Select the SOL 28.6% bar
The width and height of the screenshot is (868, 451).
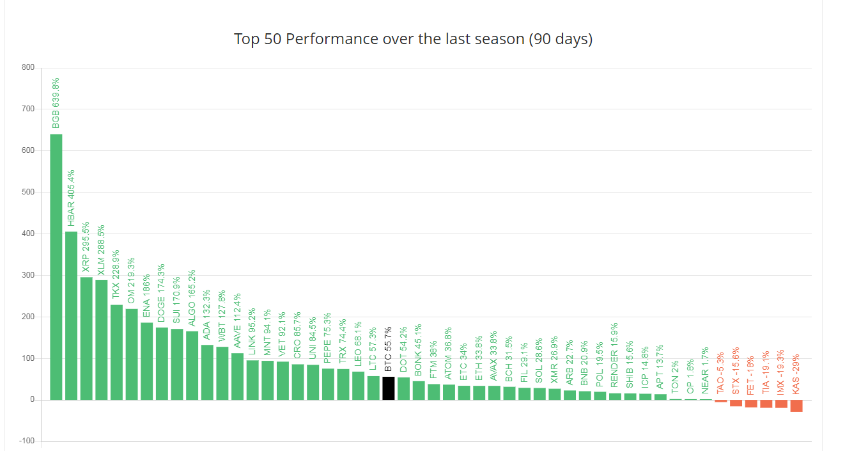[x=539, y=394]
